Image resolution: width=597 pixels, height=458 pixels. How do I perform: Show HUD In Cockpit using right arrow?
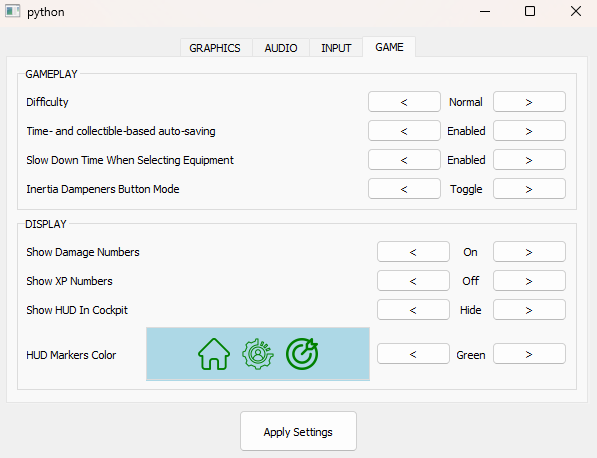pyautogui.click(x=529, y=310)
